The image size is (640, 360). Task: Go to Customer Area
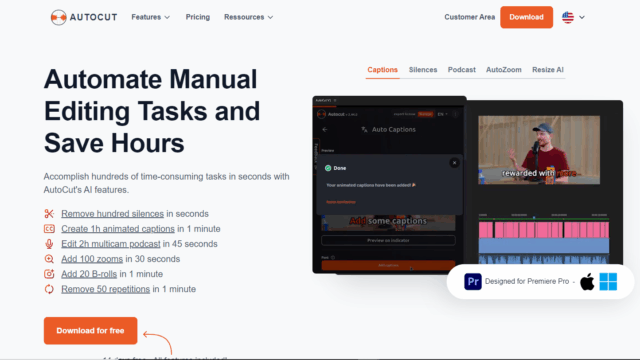tap(469, 17)
